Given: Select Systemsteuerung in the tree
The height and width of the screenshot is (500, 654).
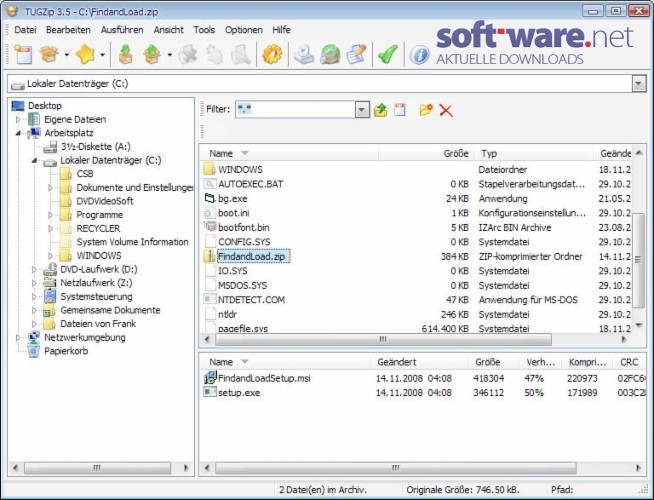Looking at the screenshot, I should click(96, 296).
